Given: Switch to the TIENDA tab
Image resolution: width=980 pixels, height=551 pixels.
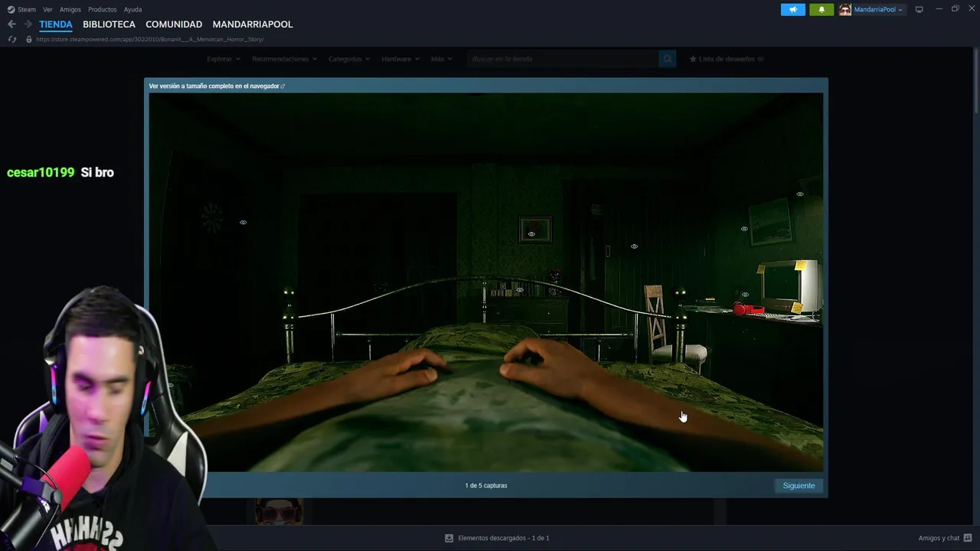Looking at the screenshot, I should (x=56, y=24).
